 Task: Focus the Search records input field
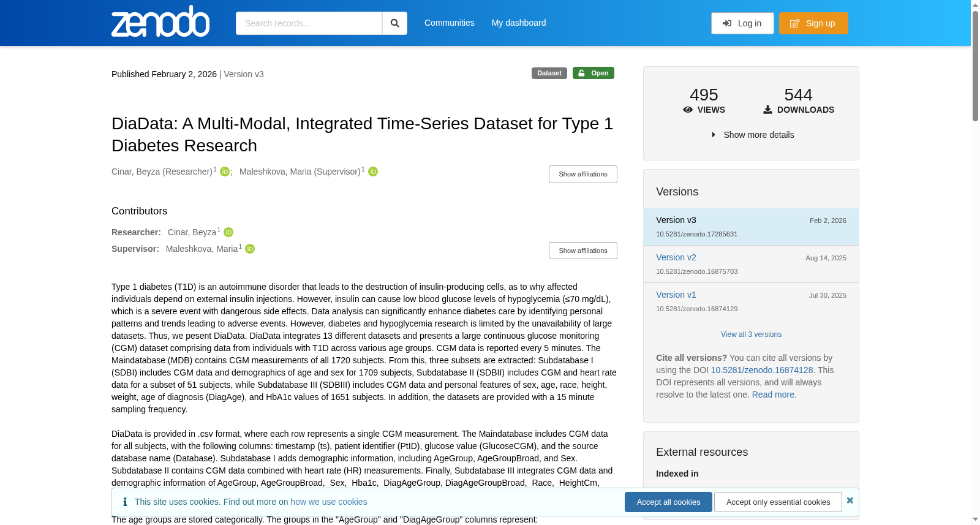click(309, 23)
